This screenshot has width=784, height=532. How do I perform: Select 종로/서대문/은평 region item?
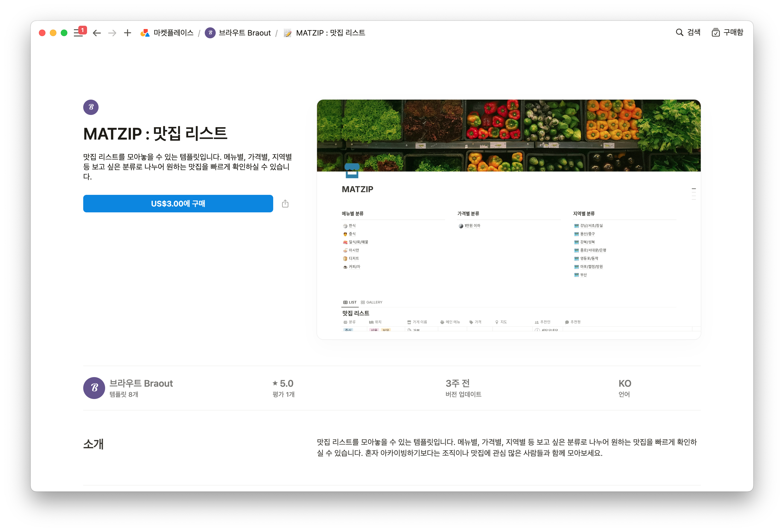point(590,250)
